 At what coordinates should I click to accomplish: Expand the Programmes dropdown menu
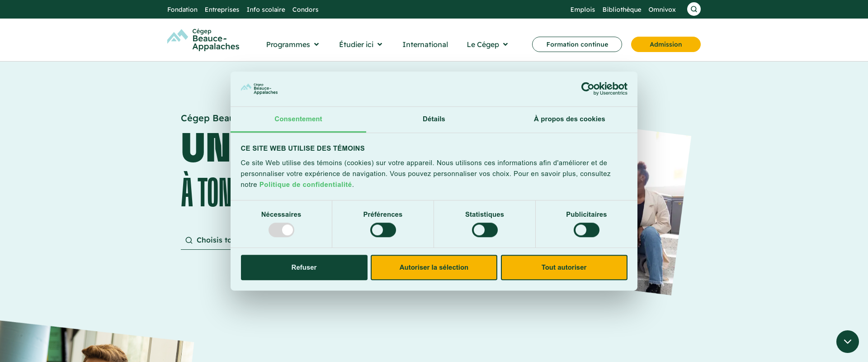pos(292,44)
